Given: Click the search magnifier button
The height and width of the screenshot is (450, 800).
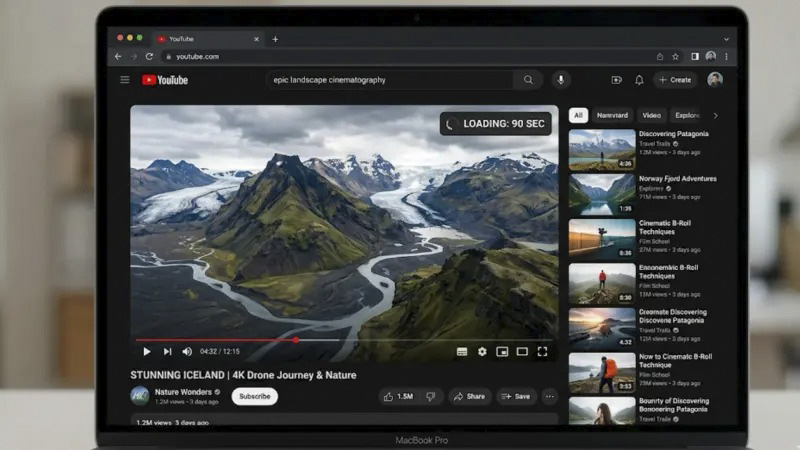Looking at the screenshot, I should tap(528, 80).
